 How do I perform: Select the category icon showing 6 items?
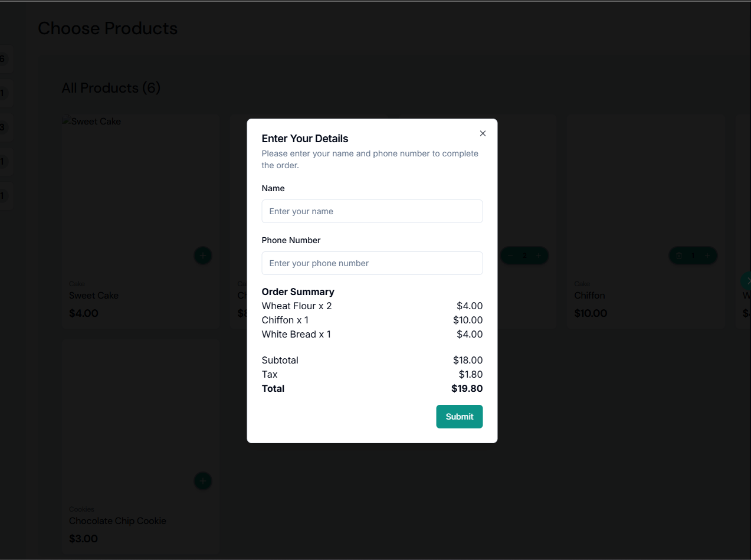(5, 58)
